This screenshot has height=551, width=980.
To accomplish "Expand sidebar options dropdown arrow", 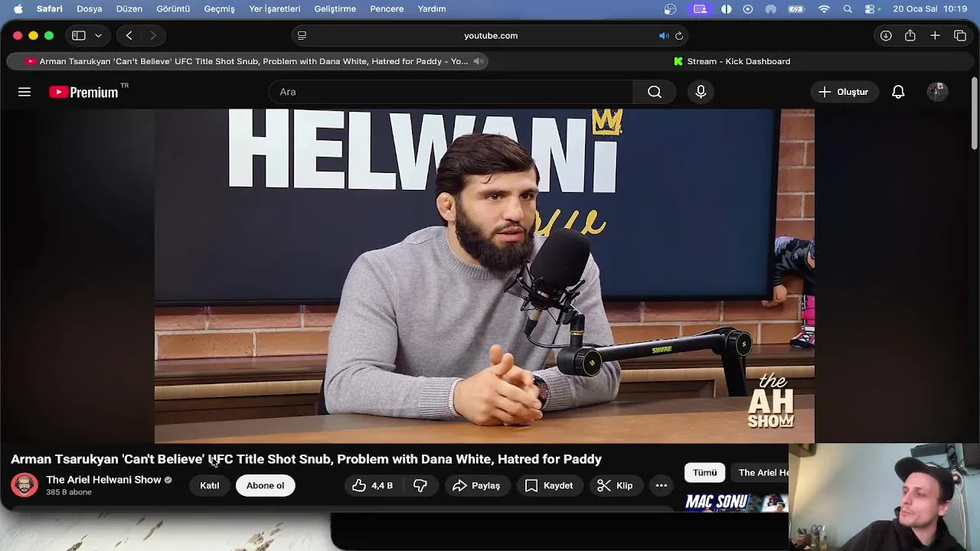I will coord(98,35).
